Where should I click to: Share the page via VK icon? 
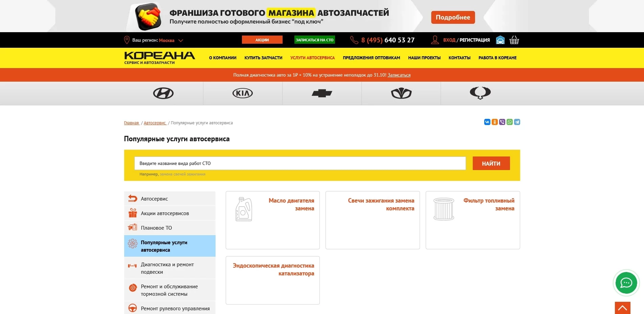point(487,122)
